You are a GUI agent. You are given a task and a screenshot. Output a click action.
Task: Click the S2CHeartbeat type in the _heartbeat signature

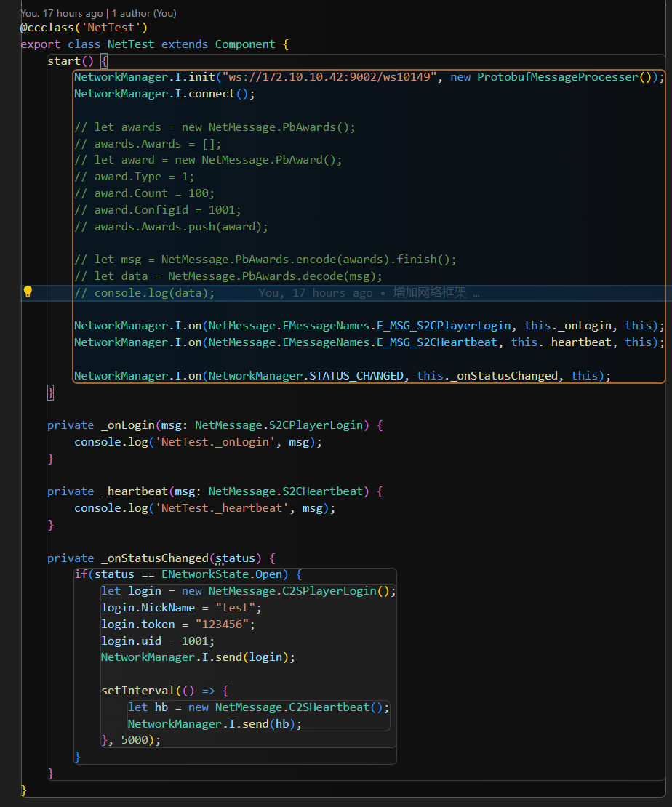[x=323, y=491]
